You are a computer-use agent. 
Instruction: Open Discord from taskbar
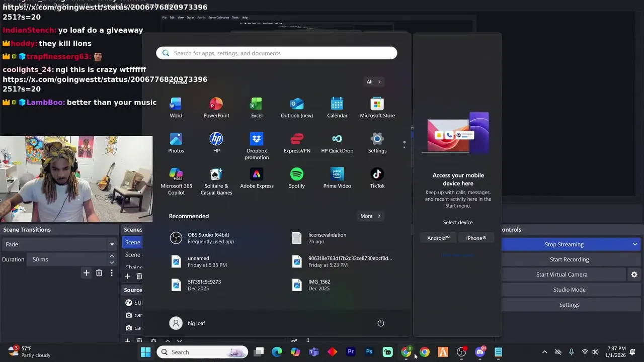tap(480, 352)
